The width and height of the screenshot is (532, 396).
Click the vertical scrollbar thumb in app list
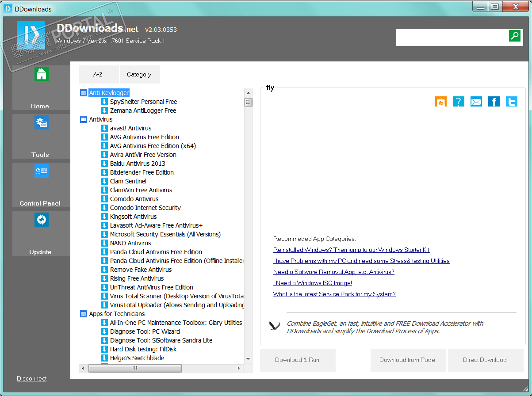click(248, 102)
